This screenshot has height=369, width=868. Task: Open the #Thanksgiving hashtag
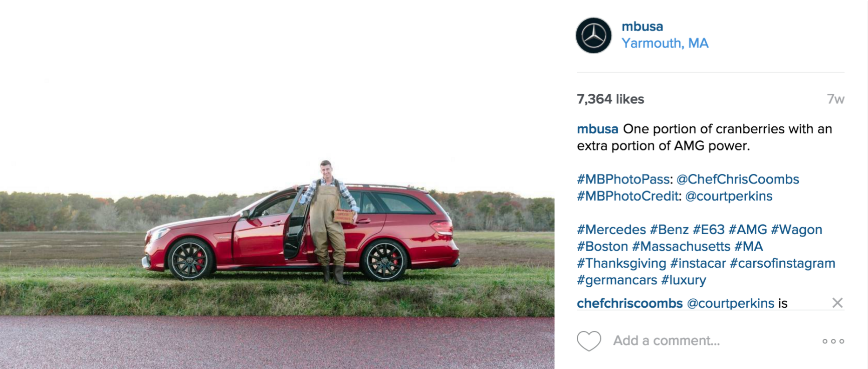tap(621, 263)
